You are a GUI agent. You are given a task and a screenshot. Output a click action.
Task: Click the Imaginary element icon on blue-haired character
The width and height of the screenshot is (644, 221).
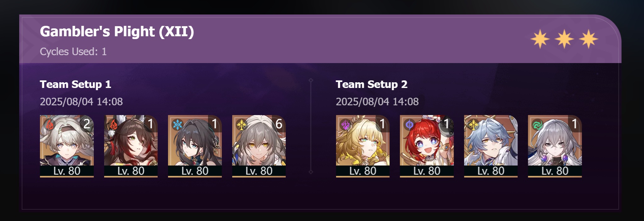[x=473, y=125]
